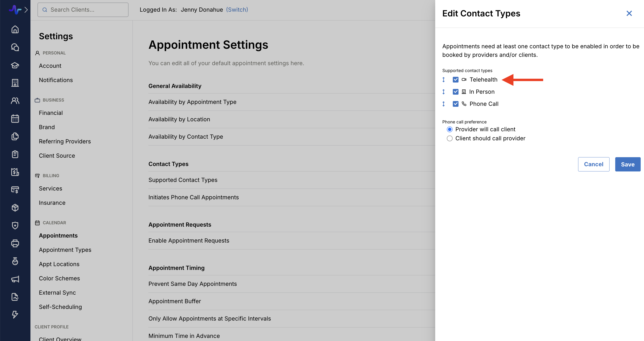Open Appointment Types settings page
The width and height of the screenshot is (644, 341).
pos(65,250)
